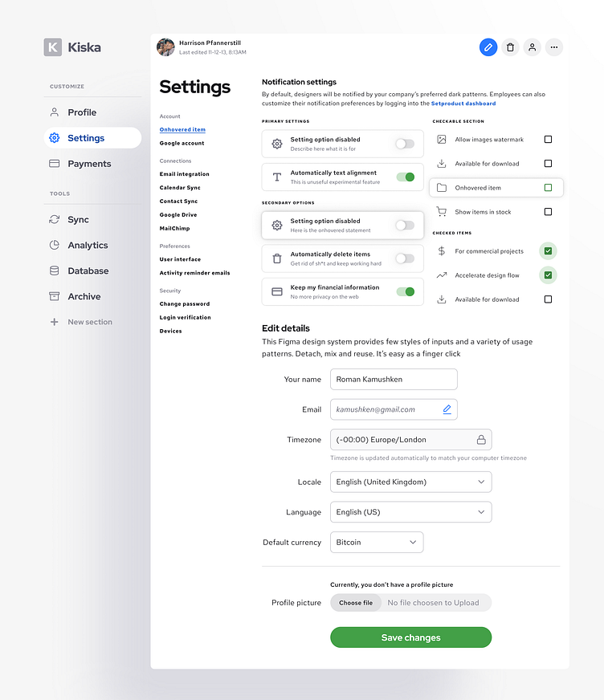This screenshot has height=700, width=604.
Task: Open the user profile icon near the ellipsis
Action: [533, 47]
